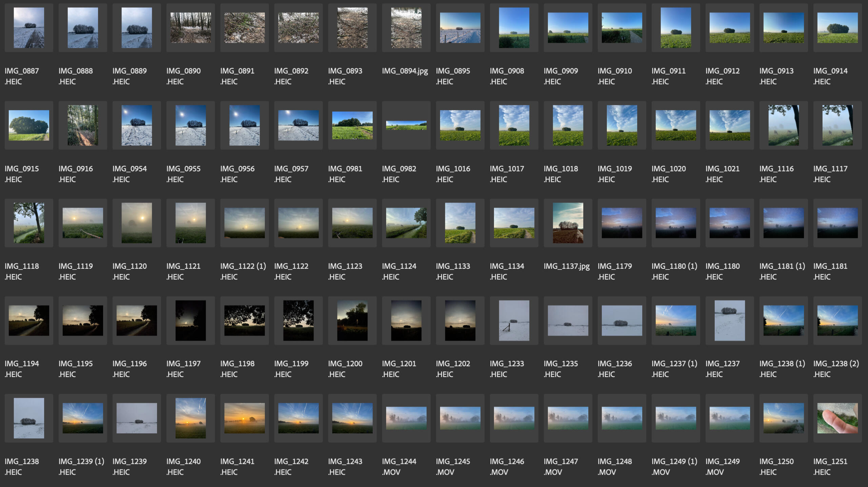
Task: Select the IMG_0982.HEIC panorama thumbnail
Action: (x=406, y=125)
